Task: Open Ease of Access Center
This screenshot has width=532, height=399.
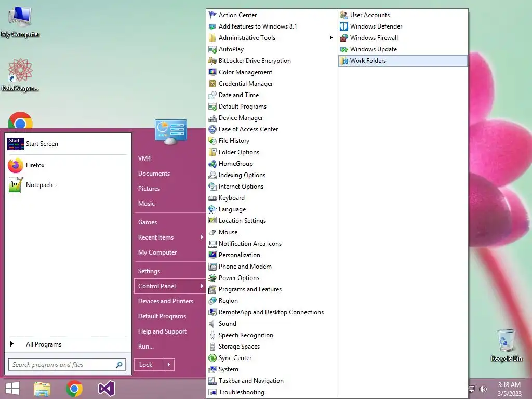Action: coord(271,129)
